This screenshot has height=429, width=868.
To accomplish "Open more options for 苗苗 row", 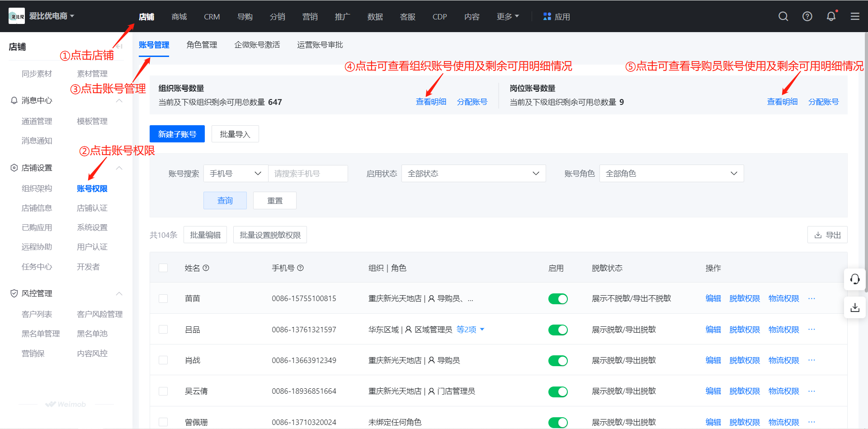I will 811,298.
